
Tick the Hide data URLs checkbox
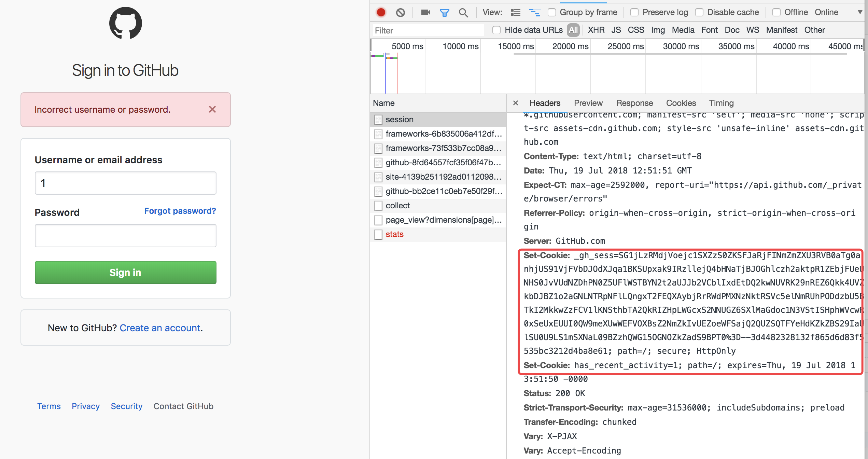click(x=496, y=30)
